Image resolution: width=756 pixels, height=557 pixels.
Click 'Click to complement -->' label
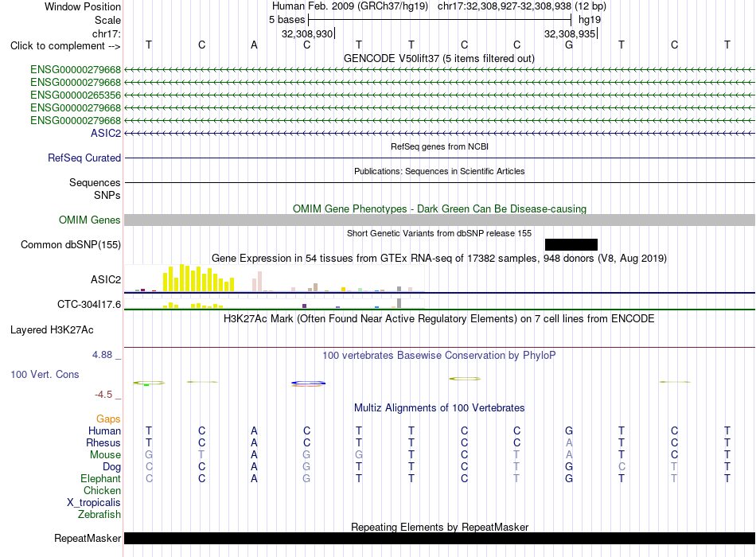(65, 46)
